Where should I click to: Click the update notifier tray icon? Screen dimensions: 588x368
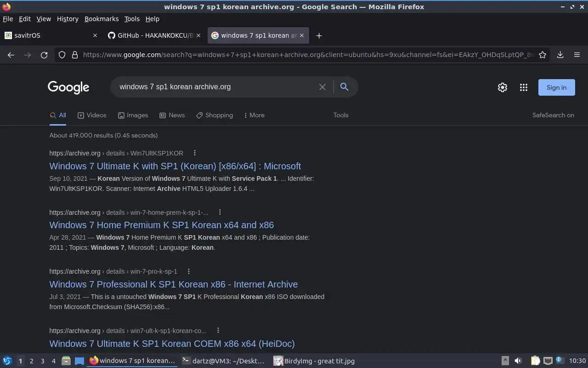coord(560,360)
